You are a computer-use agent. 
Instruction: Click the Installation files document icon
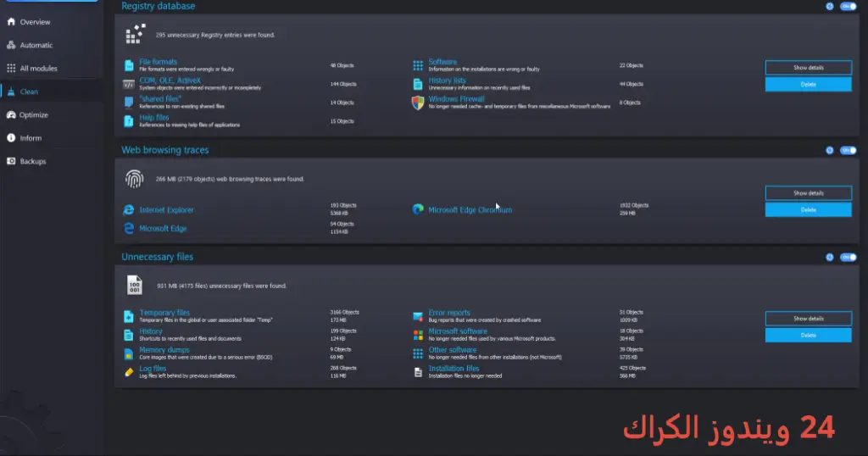(418, 372)
